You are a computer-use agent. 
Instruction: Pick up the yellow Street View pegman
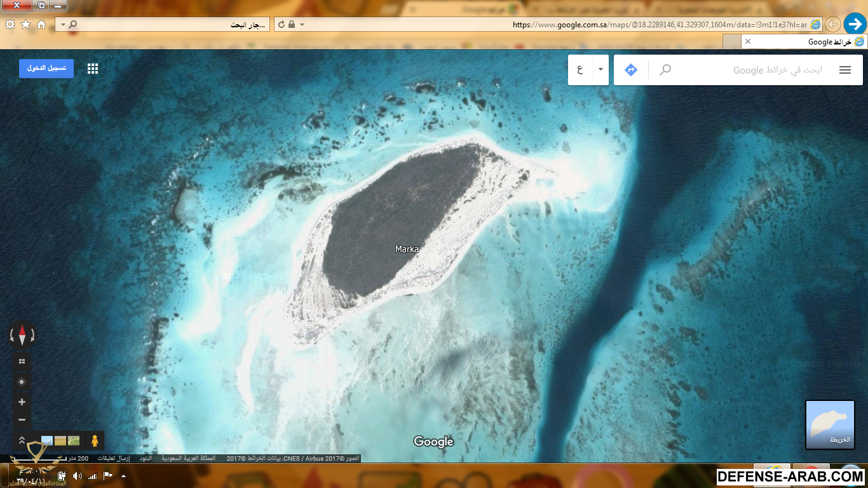tap(95, 440)
